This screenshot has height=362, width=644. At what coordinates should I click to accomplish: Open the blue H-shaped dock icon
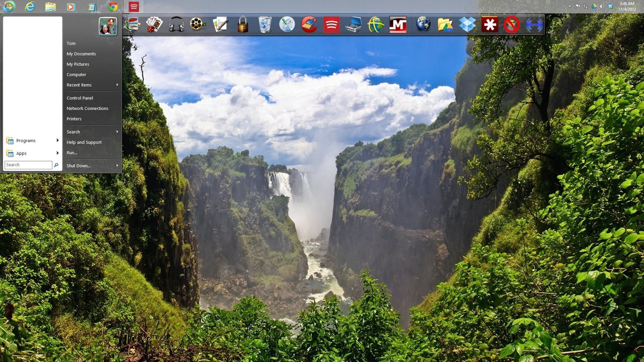[534, 24]
